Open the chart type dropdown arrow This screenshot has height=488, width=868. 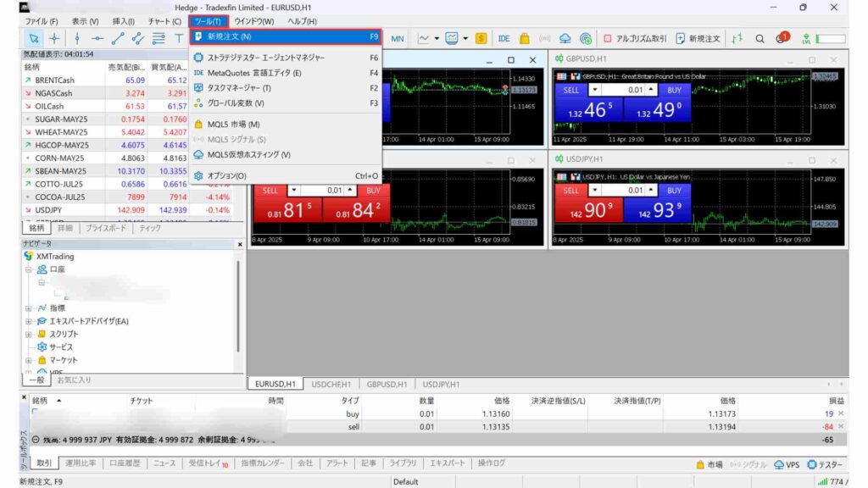point(437,38)
